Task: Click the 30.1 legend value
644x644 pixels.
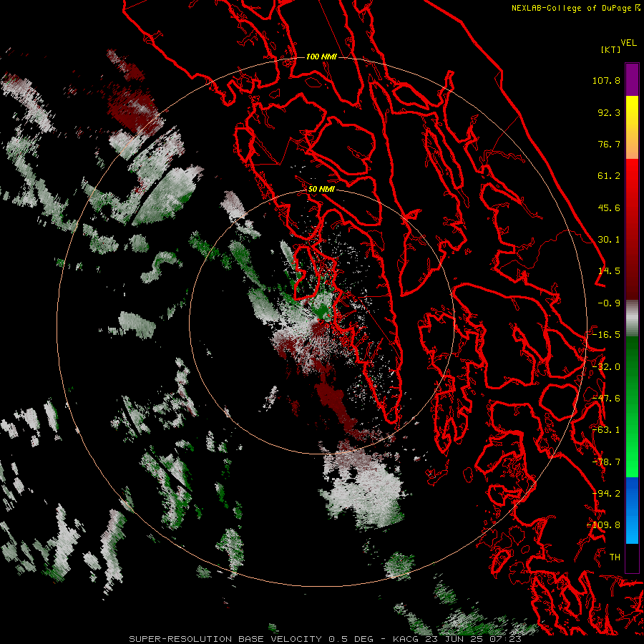Action: [x=609, y=240]
